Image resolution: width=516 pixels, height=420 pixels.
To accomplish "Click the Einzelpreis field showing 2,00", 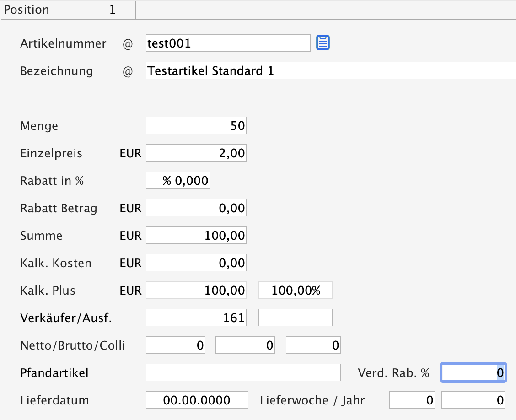I will tap(196, 153).
